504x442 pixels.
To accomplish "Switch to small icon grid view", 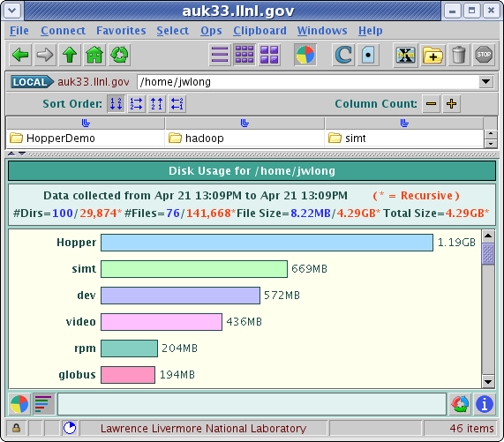I will 244,55.
